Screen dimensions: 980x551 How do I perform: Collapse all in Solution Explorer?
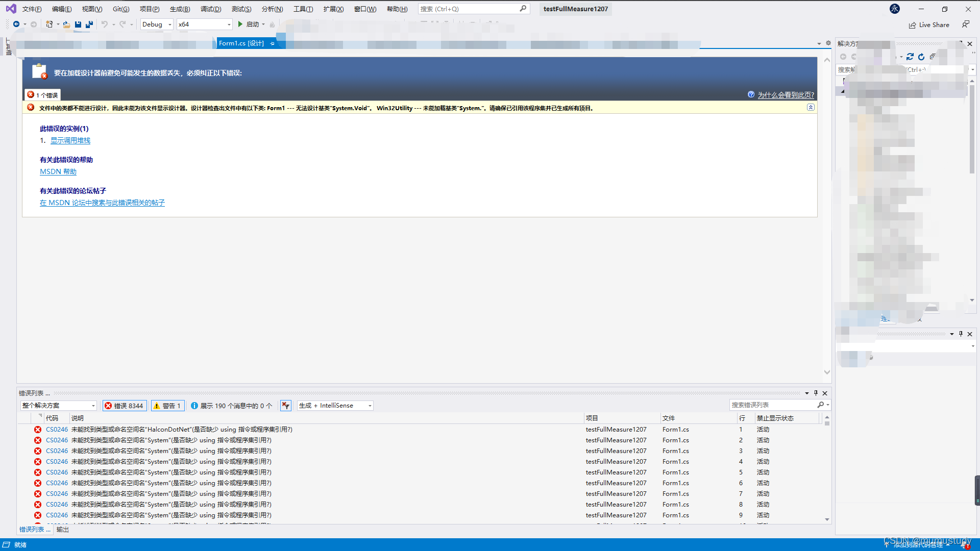pos(933,57)
